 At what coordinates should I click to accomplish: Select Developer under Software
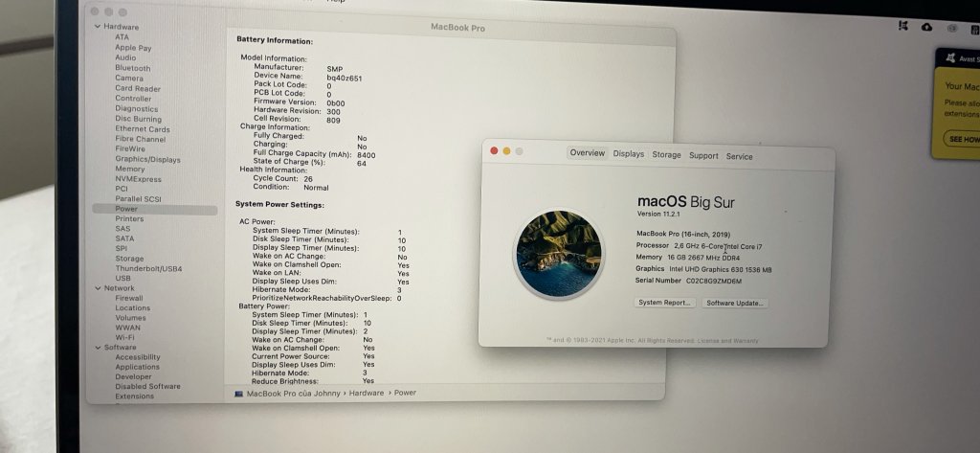[x=133, y=376]
